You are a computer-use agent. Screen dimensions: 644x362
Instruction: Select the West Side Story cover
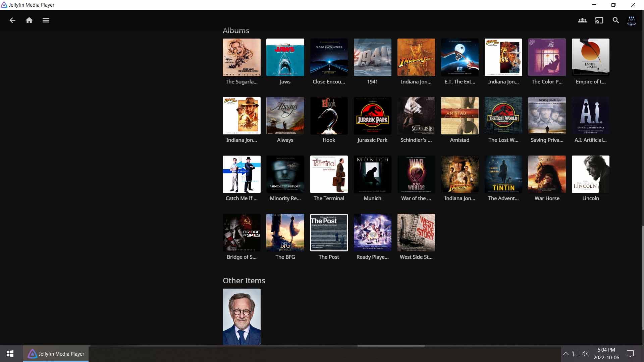416,233
